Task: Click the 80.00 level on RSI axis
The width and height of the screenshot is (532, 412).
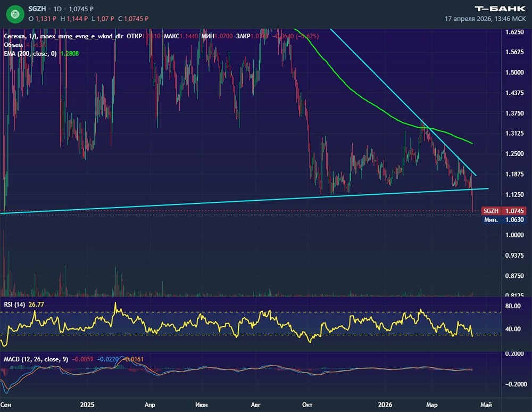Action: [513, 306]
